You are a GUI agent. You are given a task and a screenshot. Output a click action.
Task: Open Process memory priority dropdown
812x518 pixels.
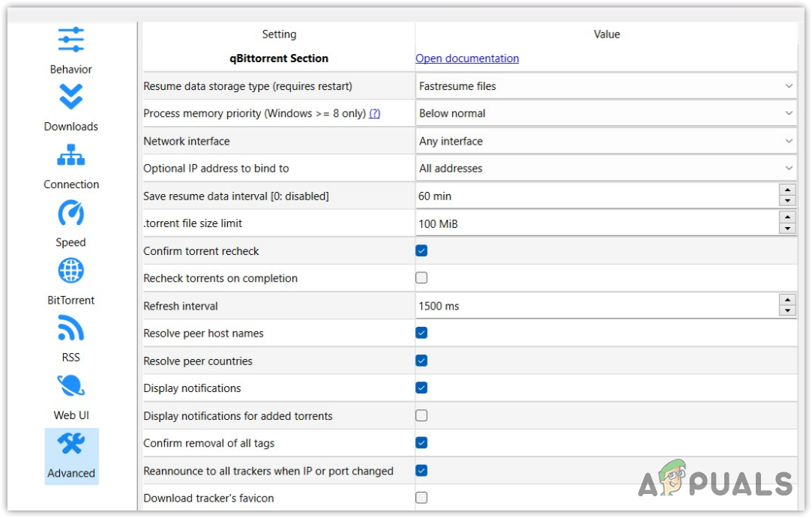(x=606, y=113)
